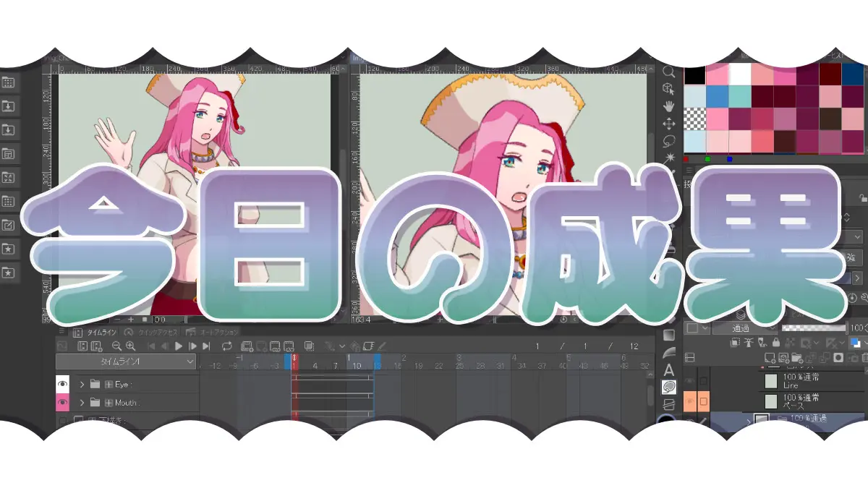This screenshot has width=868, height=488.
Task: Zoom in the timeline view
Action: [130, 347]
